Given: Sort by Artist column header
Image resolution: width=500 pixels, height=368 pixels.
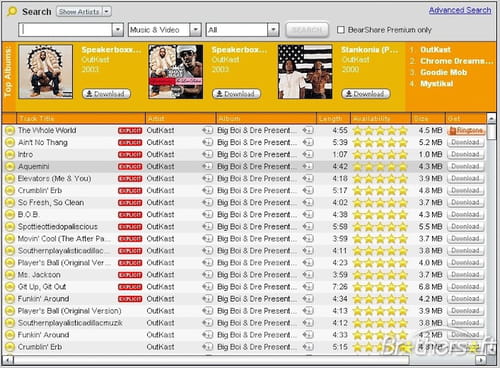Looking at the screenshot, I should click(180, 118).
